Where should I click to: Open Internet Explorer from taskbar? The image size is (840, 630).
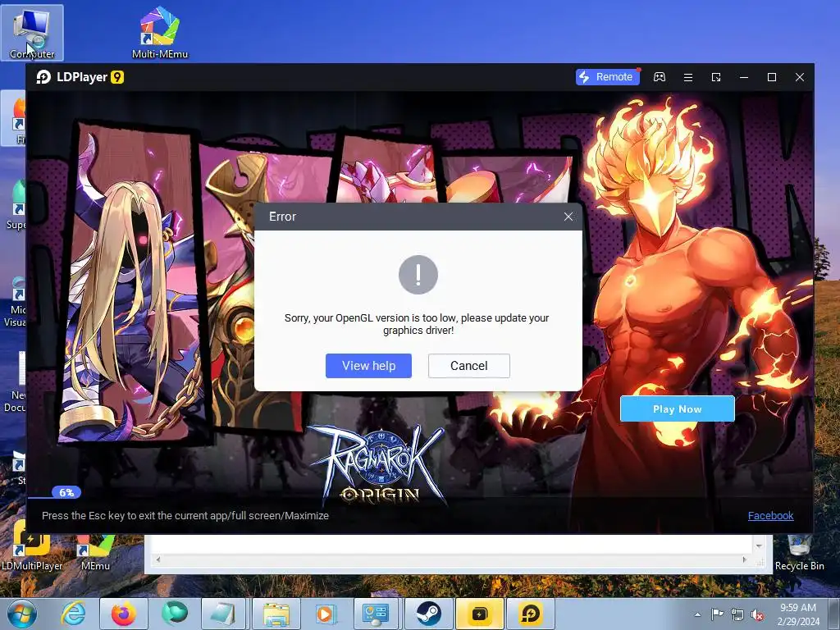click(x=73, y=614)
